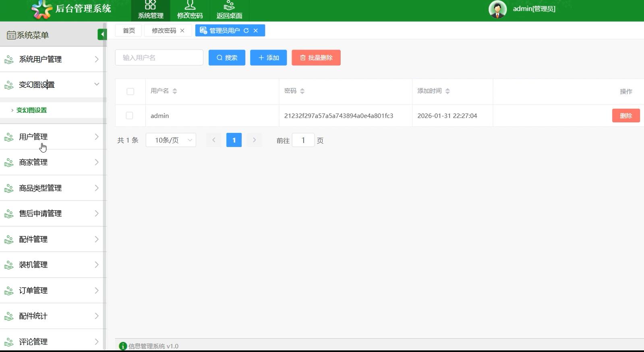Sort table by 添加时间 column
644x352 pixels.
pyautogui.click(x=447, y=91)
